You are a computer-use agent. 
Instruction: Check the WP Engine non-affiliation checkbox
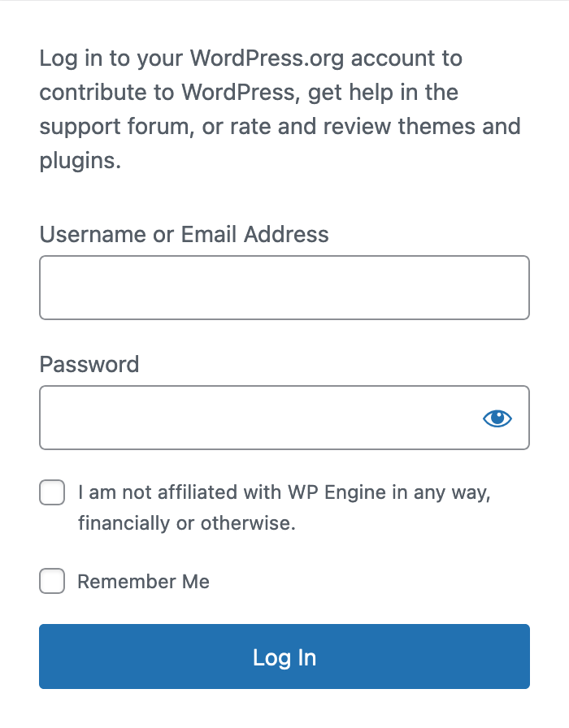pos(52,492)
